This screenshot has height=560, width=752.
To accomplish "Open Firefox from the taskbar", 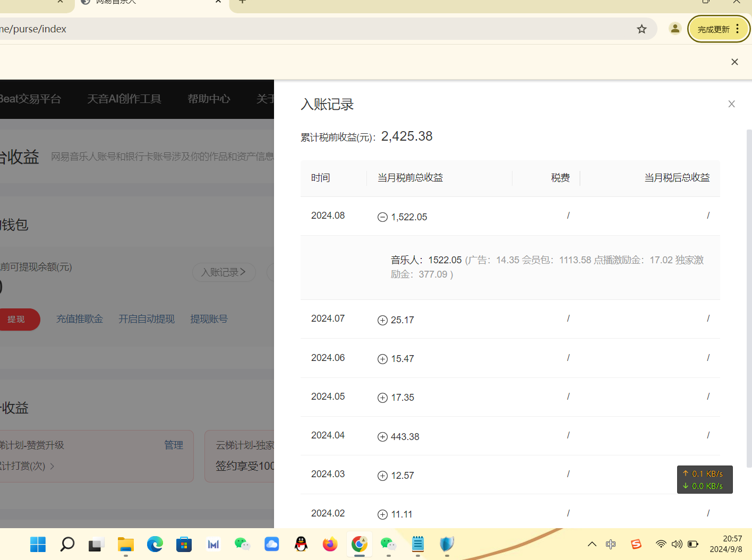I will 330,544.
